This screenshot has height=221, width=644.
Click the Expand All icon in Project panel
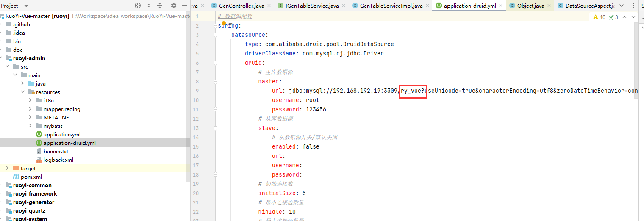pyautogui.click(x=149, y=6)
